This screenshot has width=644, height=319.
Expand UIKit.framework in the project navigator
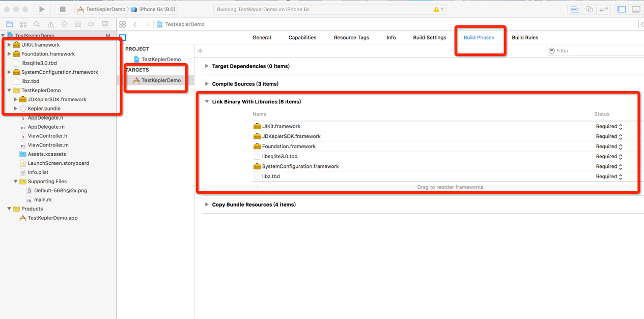tap(9, 45)
